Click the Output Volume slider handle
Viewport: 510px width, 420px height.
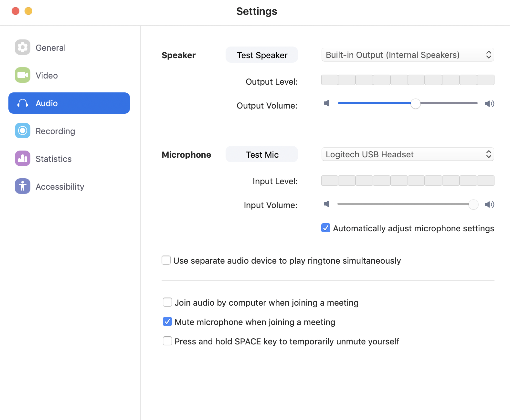(x=416, y=104)
